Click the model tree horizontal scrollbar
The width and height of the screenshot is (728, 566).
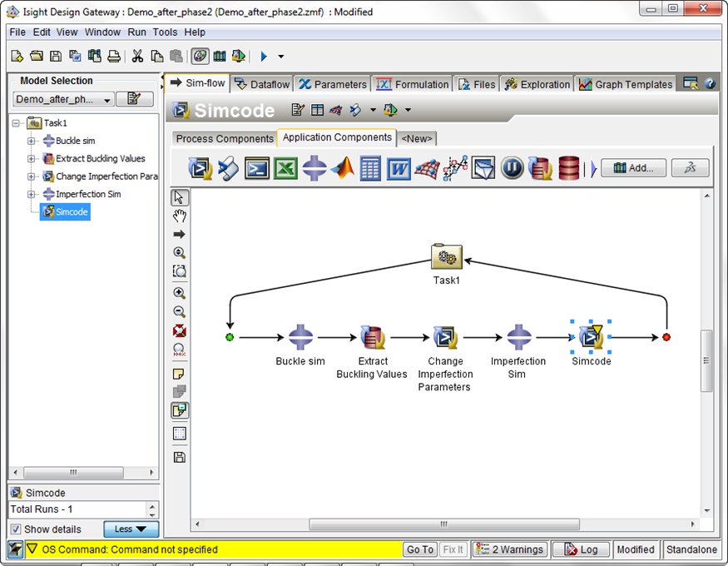click(x=73, y=472)
